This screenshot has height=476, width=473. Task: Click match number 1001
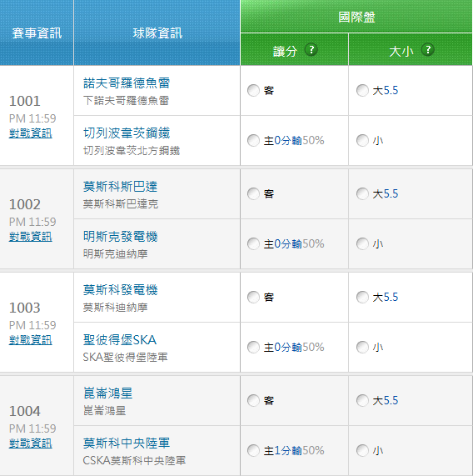pyautogui.click(x=25, y=101)
